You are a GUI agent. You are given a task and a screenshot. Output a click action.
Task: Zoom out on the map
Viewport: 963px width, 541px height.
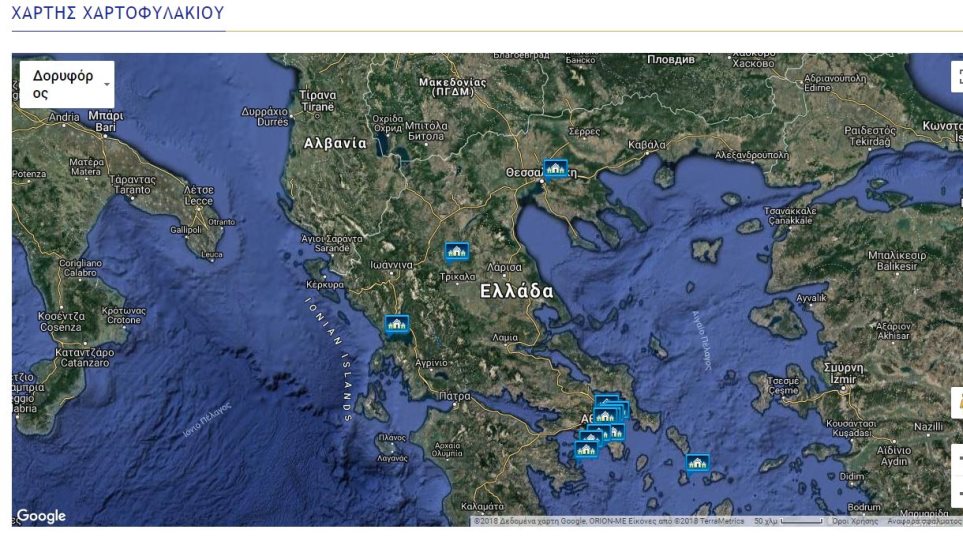(x=957, y=492)
